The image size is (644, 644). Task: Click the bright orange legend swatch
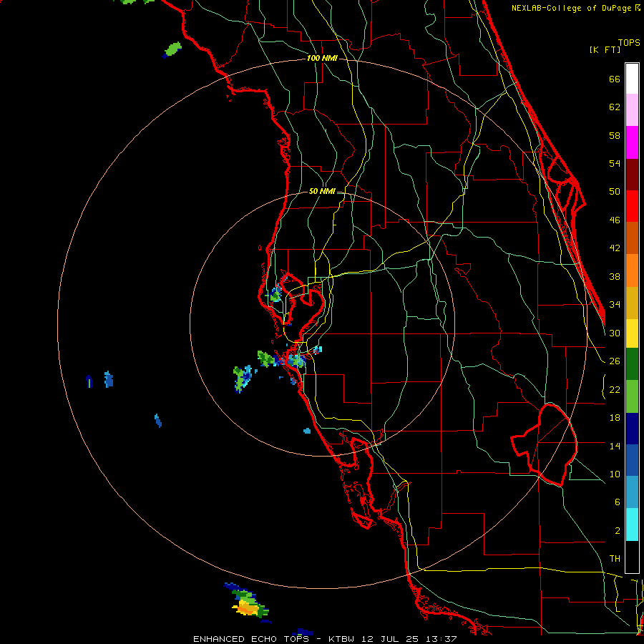632,270
